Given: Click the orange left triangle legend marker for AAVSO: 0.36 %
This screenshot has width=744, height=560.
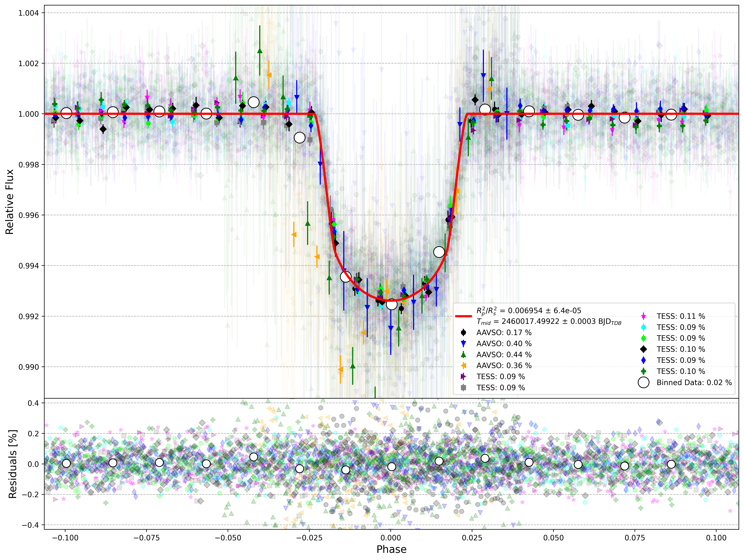Looking at the screenshot, I should coord(463,365).
